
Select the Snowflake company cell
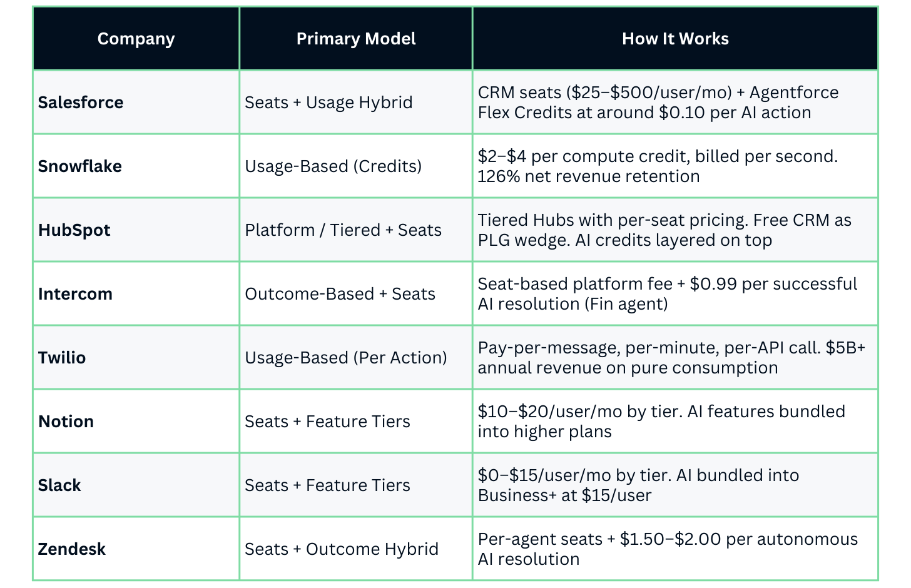coord(80,166)
